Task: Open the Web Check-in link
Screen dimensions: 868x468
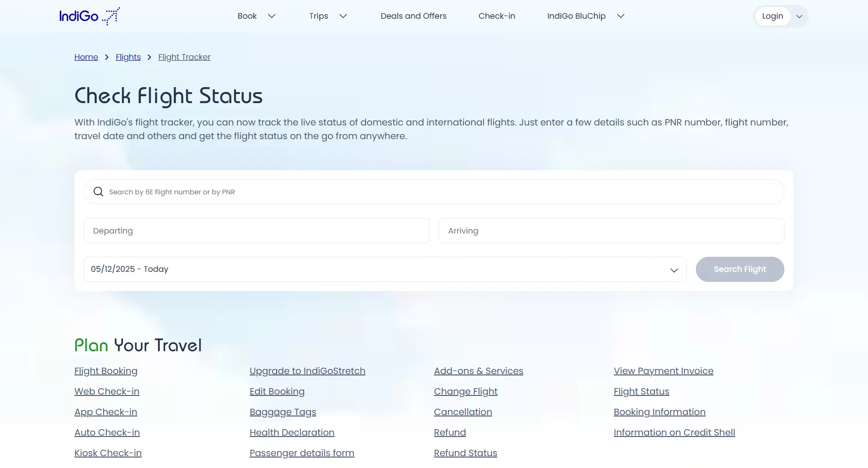Action: (x=107, y=391)
